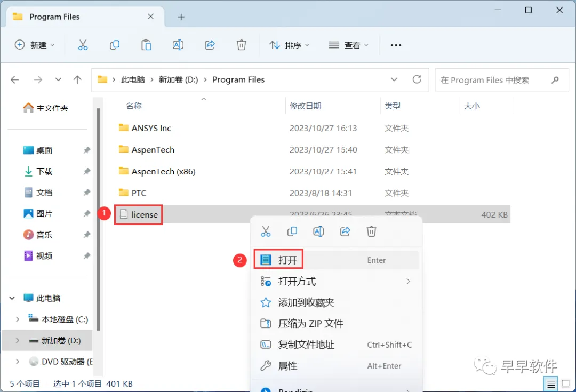The image size is (576, 392).
Task: Sort by the 大小 column header
Action: 471,106
